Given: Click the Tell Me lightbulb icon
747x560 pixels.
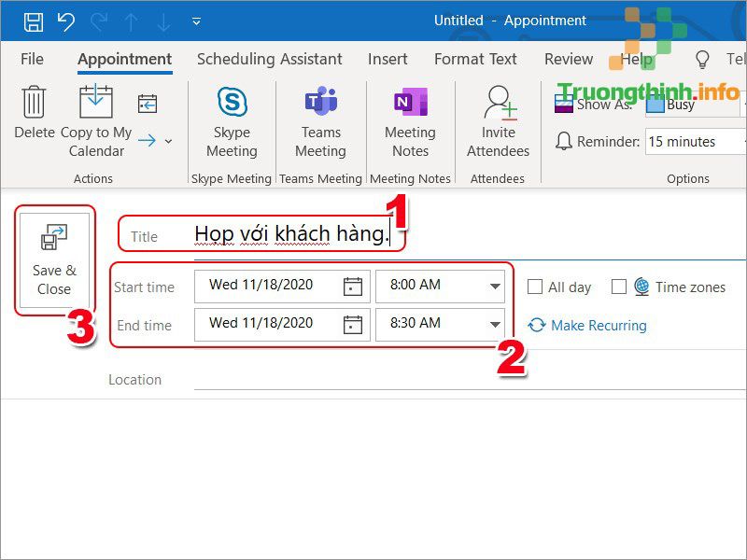Looking at the screenshot, I should (702, 60).
